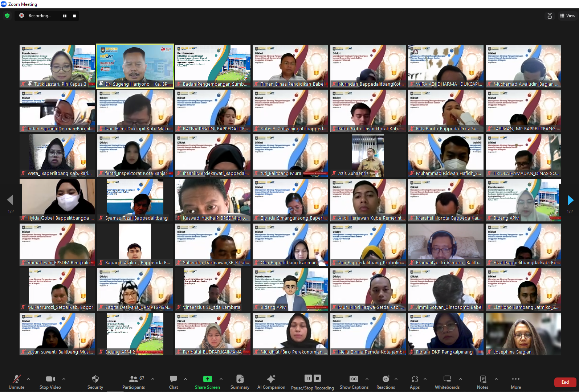Click the red Recording status dot
This screenshot has width=579, height=392.
21,16
